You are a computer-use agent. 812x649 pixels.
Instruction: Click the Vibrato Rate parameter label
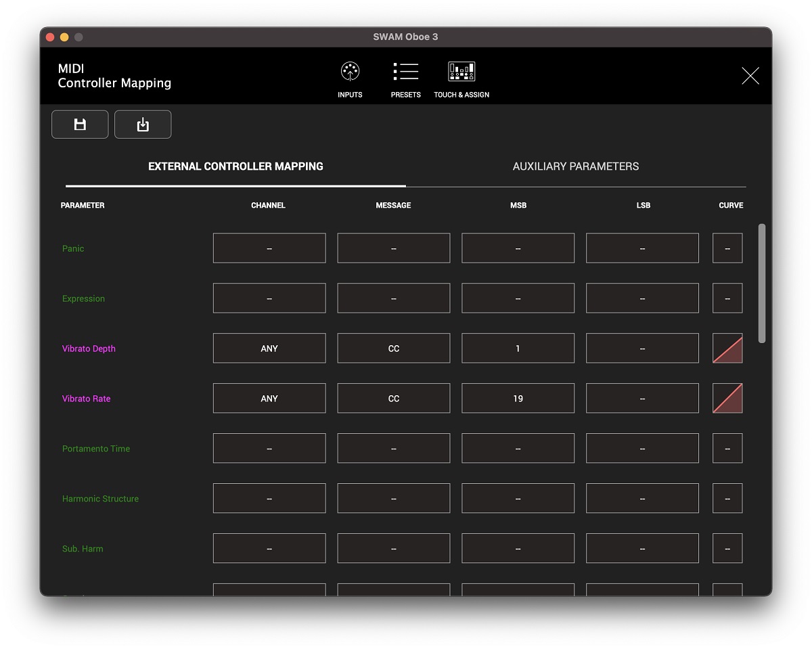pos(86,399)
